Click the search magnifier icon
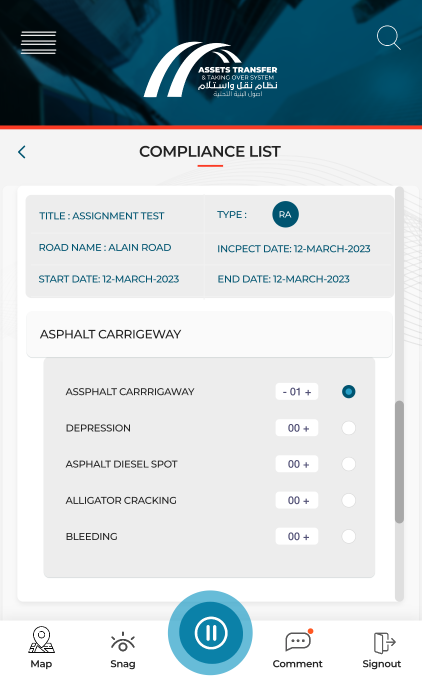This screenshot has width=422, height=678. [389, 38]
